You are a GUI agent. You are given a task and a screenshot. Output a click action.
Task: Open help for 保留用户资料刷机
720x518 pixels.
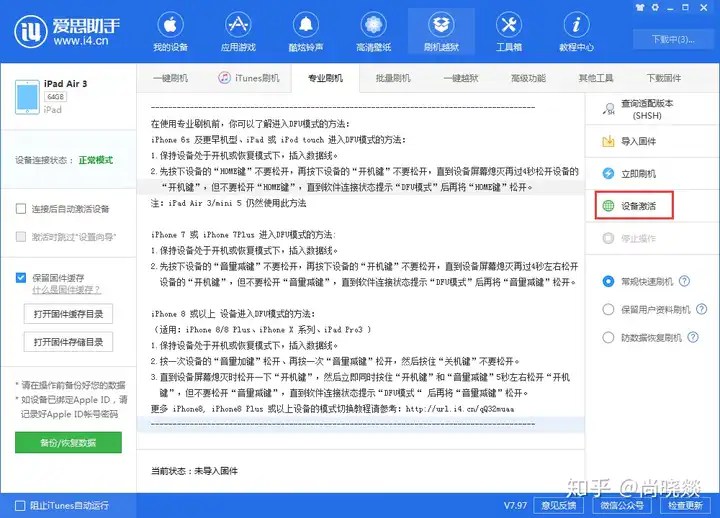pyautogui.click(x=701, y=309)
